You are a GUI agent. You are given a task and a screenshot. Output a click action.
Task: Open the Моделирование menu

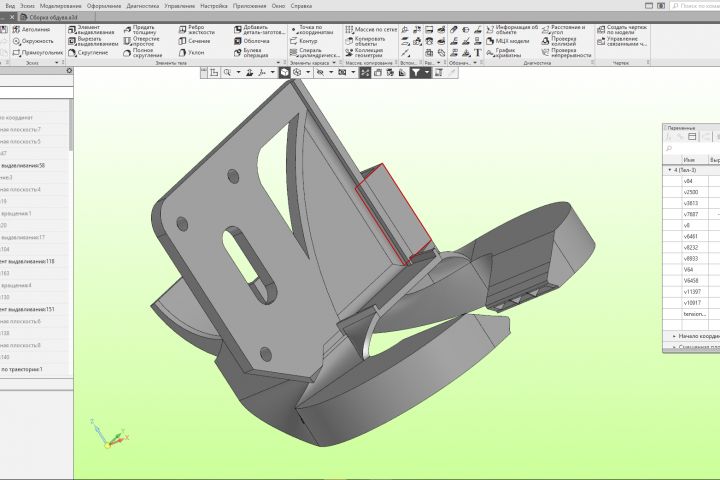[61, 6]
